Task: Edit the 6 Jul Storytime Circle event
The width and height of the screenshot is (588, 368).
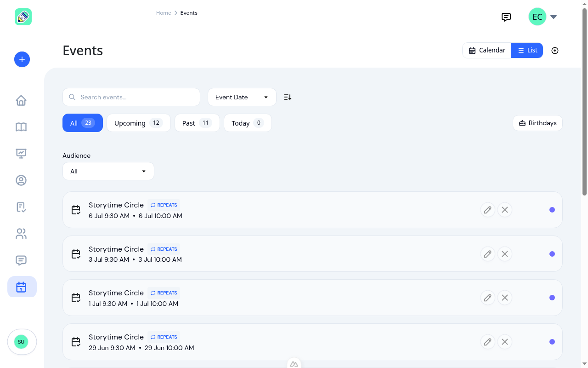Action: click(488, 210)
